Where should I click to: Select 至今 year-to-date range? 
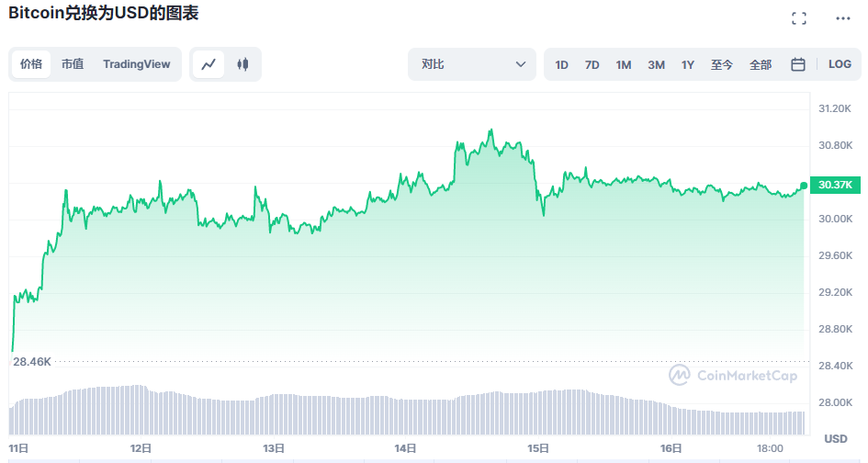[x=722, y=64]
